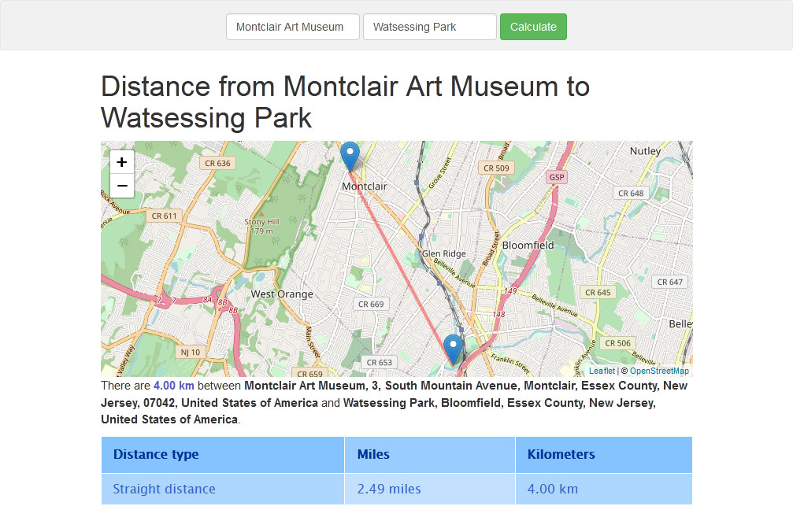Click the GSP highway shield on map
Viewport: 793px width, 532px height.
pyautogui.click(x=556, y=177)
